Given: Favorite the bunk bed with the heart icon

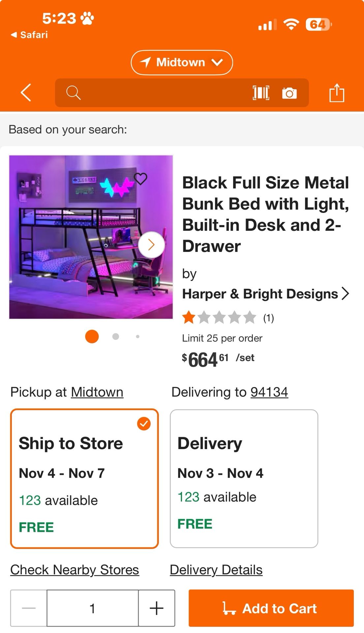Looking at the screenshot, I should pyautogui.click(x=141, y=179).
